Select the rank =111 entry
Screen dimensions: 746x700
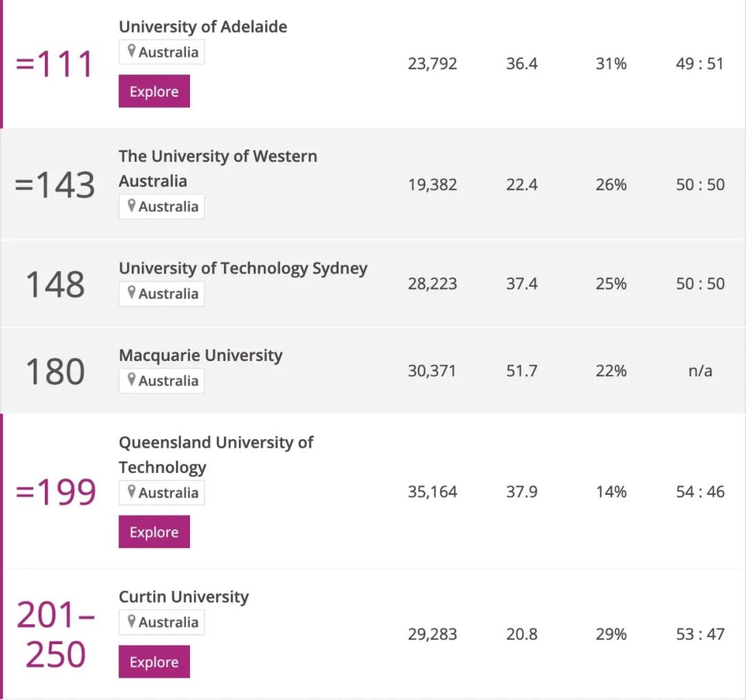(x=54, y=66)
